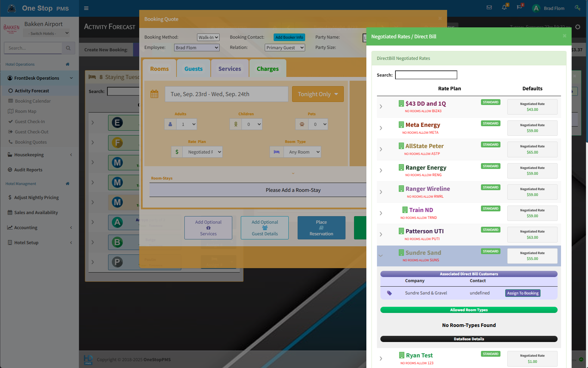Screen dimensions: 588x368
Task: Open Booking Calendar in sidebar
Action: [33, 101]
